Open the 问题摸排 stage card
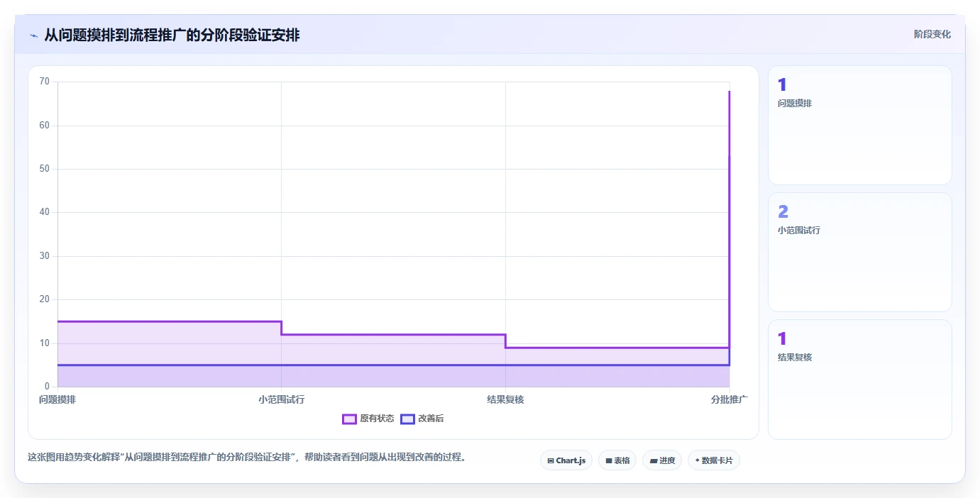Image resolution: width=980 pixels, height=498 pixels. (860, 126)
